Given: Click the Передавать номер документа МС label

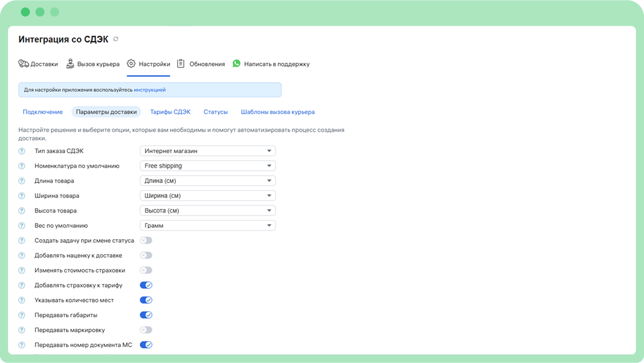Looking at the screenshot, I should [x=84, y=345].
